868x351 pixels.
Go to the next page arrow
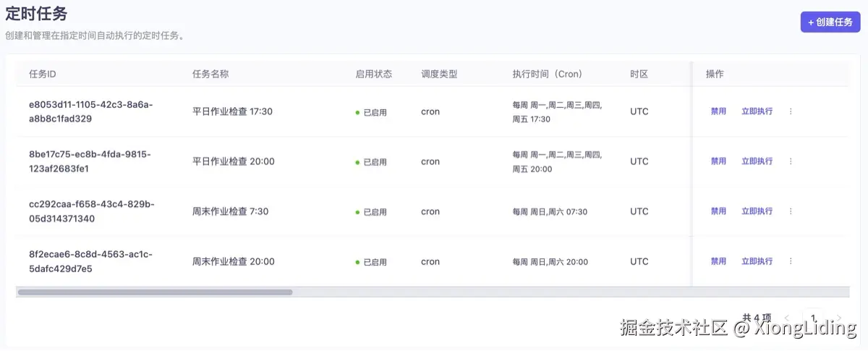tap(839, 317)
